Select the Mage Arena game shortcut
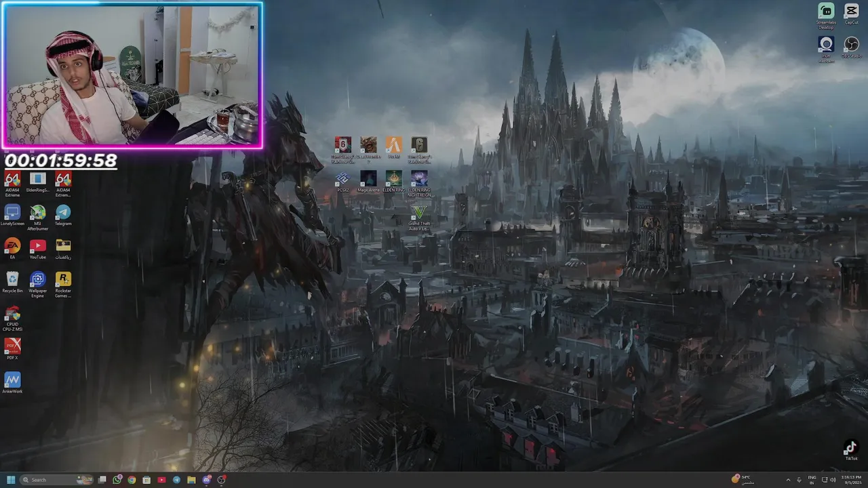Image resolution: width=868 pixels, height=488 pixels. (x=368, y=182)
